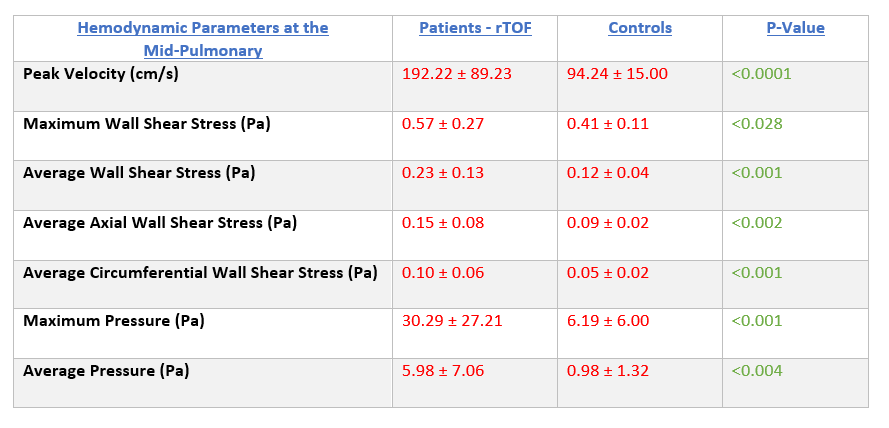The image size is (889, 428).
Task: Click the patient value 192.22 ± 89.23
Action: point(456,74)
